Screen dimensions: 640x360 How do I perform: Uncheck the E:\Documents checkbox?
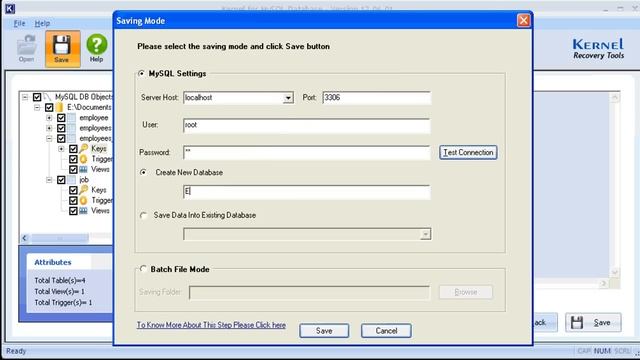click(49, 107)
